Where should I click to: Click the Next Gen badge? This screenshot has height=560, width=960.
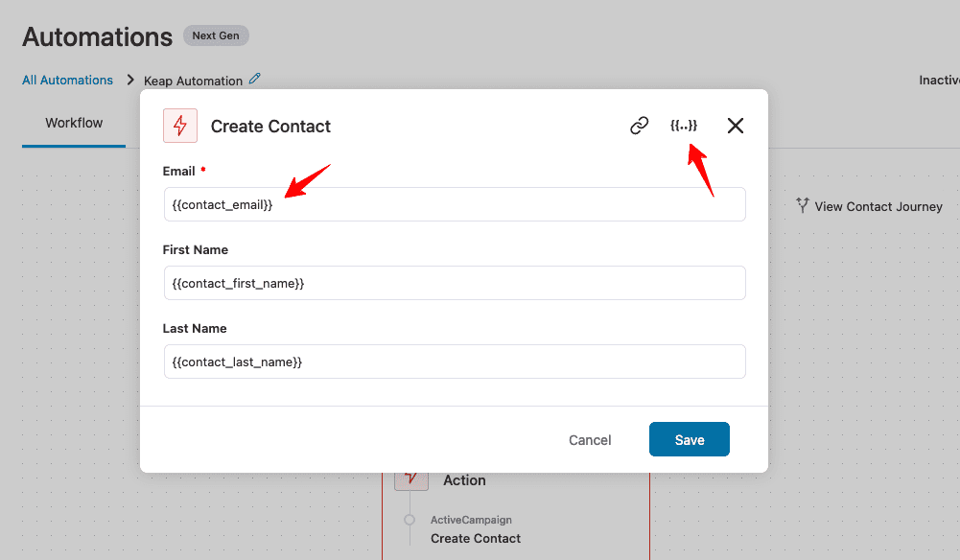click(x=216, y=35)
